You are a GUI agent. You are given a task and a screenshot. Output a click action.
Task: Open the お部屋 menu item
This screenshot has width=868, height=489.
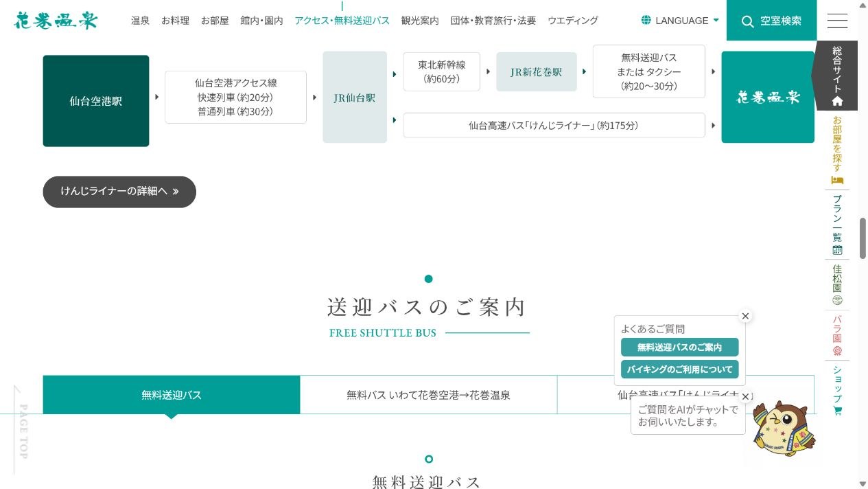click(215, 21)
